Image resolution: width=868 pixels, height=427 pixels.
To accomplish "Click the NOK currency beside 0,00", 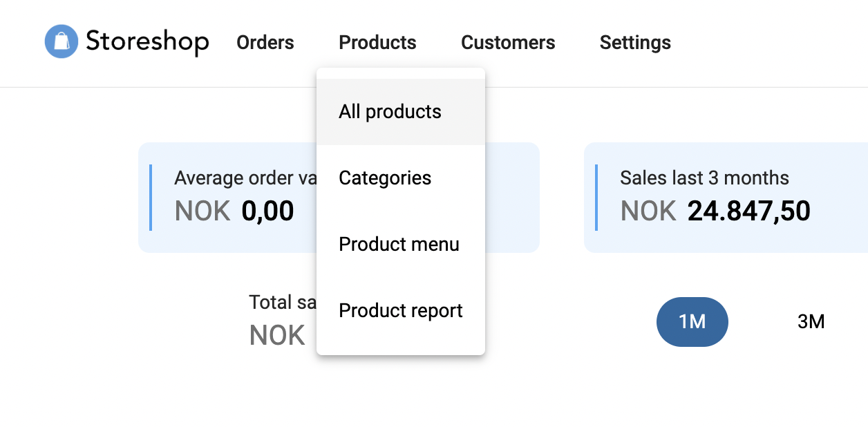I will pos(202,211).
